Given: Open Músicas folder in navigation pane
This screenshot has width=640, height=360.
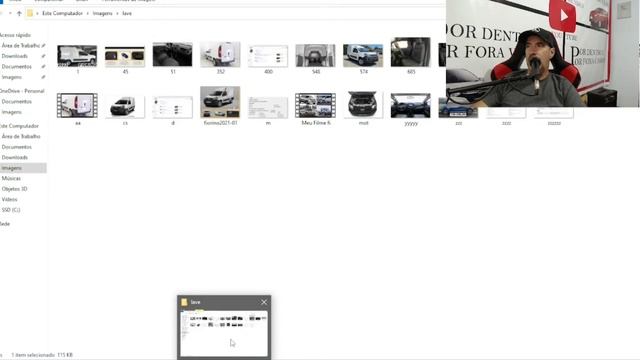Looking at the screenshot, I should coord(11,178).
